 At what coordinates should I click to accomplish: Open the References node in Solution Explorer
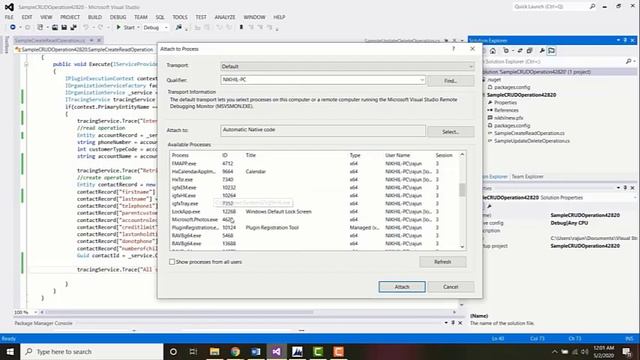pyautogui.click(x=506, y=110)
